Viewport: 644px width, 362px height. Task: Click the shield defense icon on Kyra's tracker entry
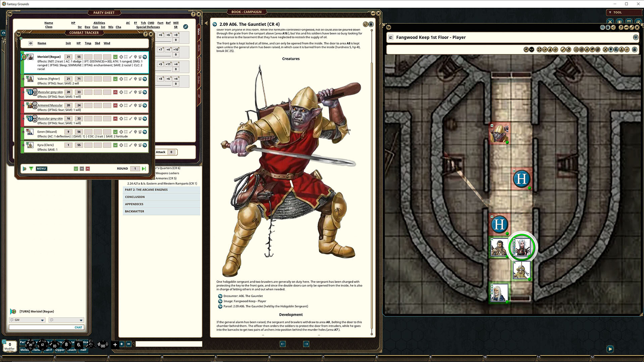pyautogui.click(x=135, y=145)
